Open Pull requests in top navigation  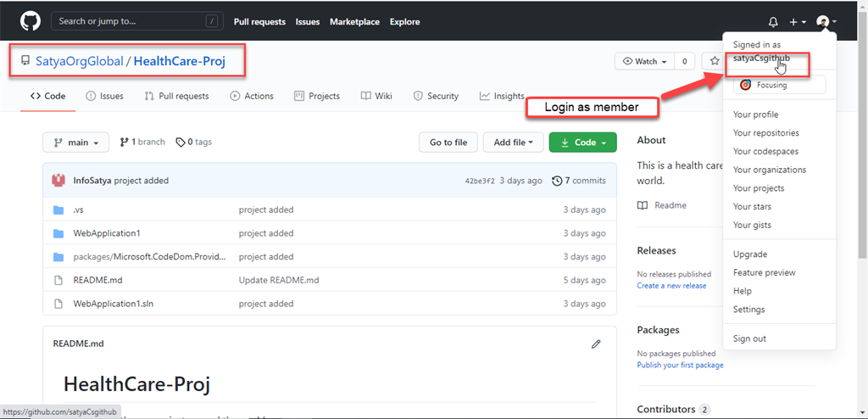point(259,22)
